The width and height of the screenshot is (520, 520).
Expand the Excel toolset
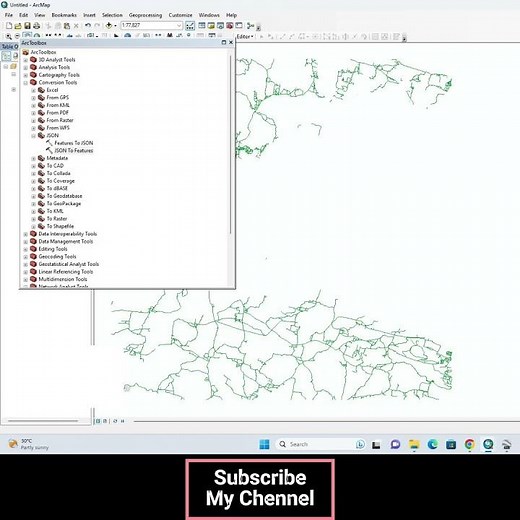click(33, 90)
